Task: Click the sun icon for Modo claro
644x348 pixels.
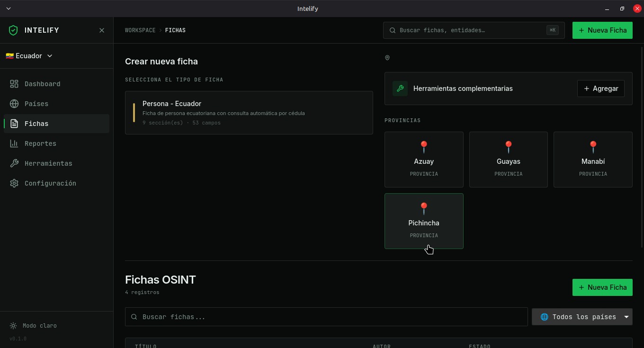Action: point(13,326)
